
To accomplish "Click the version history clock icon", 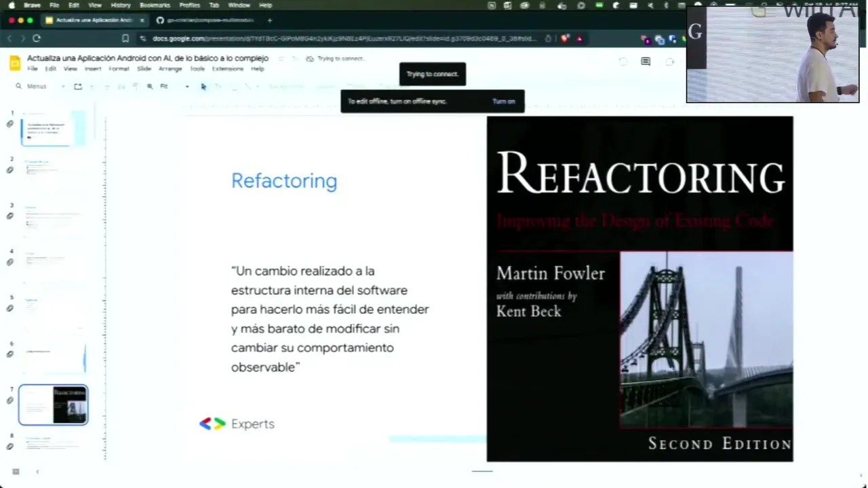I will coord(623,62).
